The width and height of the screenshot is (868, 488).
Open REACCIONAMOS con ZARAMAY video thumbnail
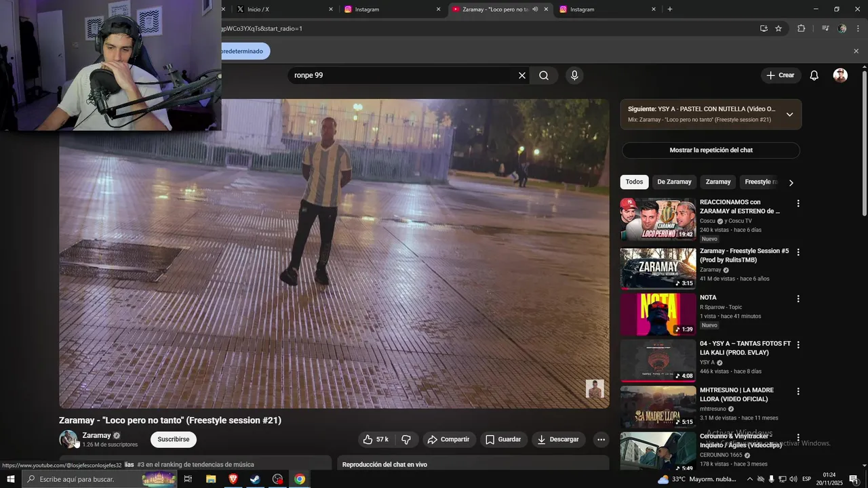658,220
